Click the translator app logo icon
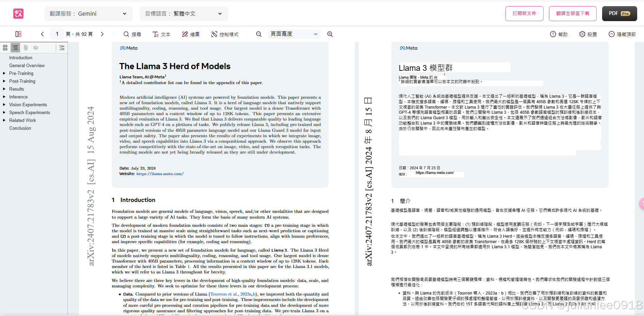 click(x=18, y=14)
